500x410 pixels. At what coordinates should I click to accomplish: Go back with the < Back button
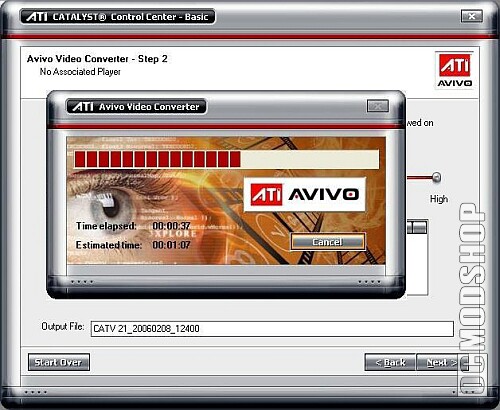390,362
